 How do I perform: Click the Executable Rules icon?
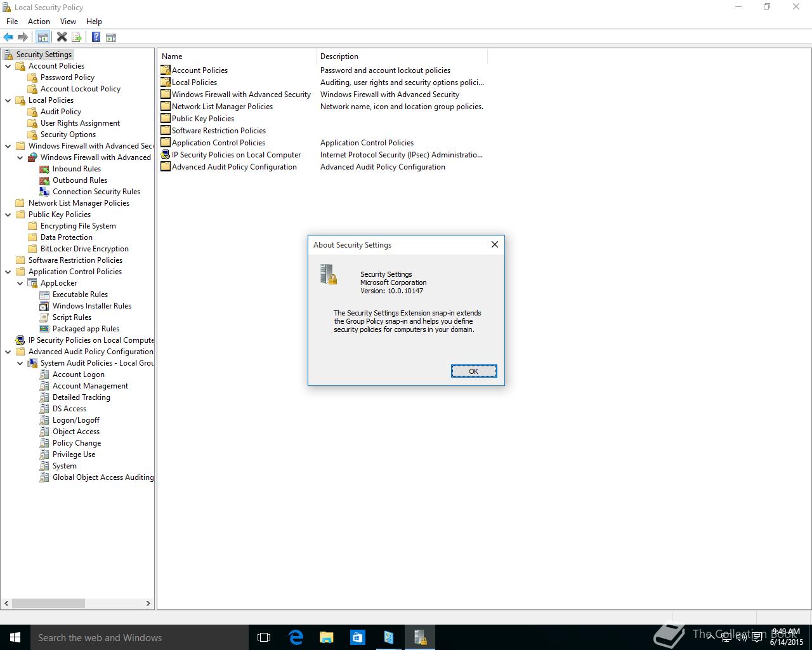coord(44,295)
